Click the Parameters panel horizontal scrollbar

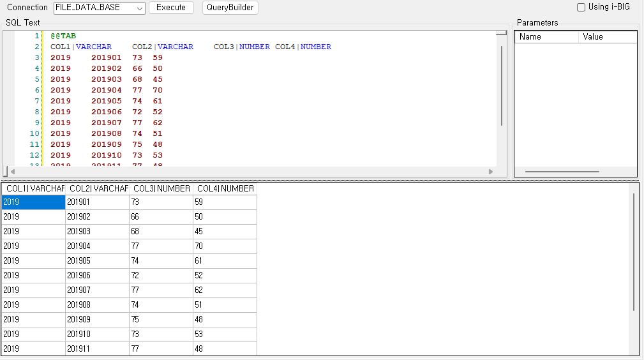tap(562, 172)
